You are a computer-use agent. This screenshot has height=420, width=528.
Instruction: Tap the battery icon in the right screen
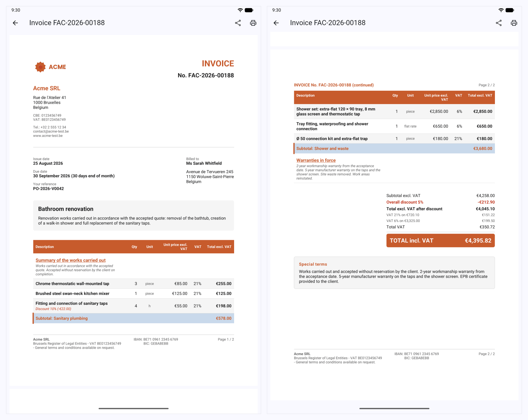click(510, 10)
